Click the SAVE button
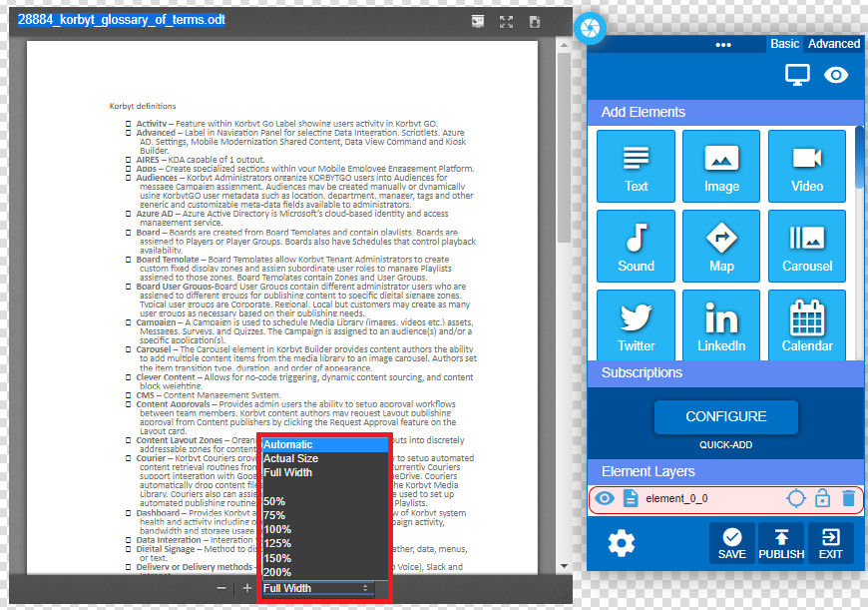 tap(732, 543)
